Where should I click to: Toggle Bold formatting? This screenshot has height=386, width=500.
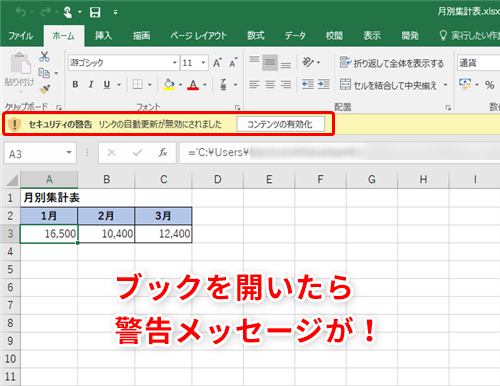pos(75,85)
